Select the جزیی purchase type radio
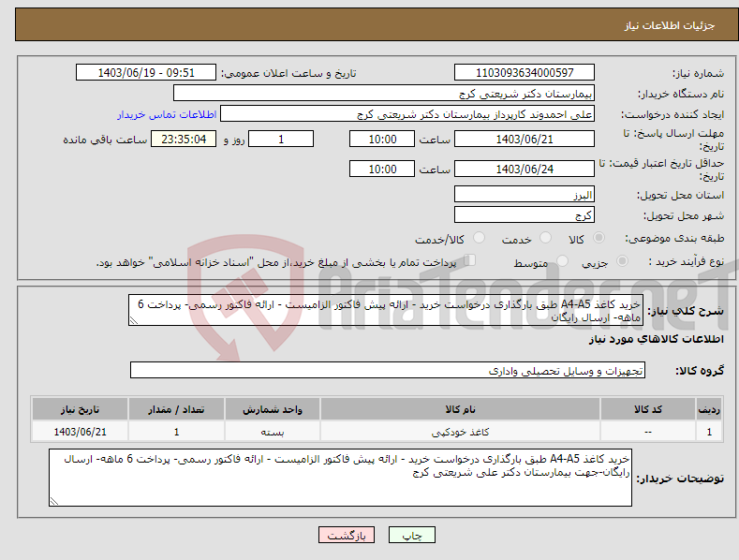Viewport: 739px width, 560px height. pyautogui.click(x=622, y=260)
